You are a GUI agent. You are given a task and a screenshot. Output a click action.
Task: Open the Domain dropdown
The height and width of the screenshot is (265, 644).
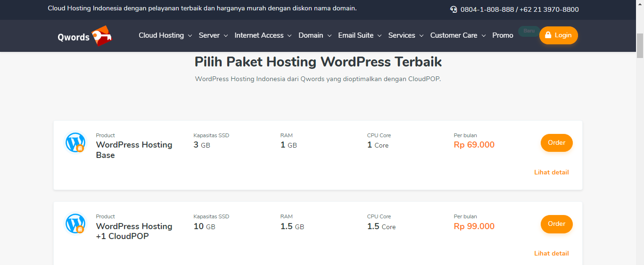315,35
